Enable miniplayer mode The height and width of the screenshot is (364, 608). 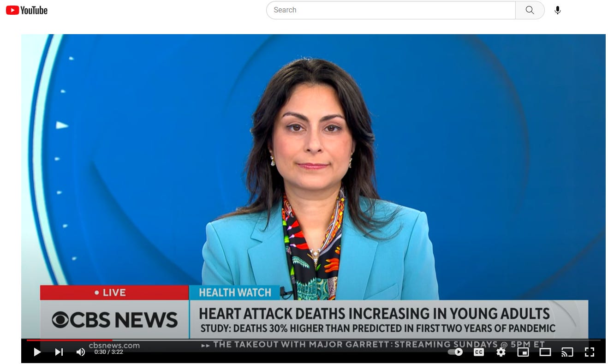(x=523, y=352)
